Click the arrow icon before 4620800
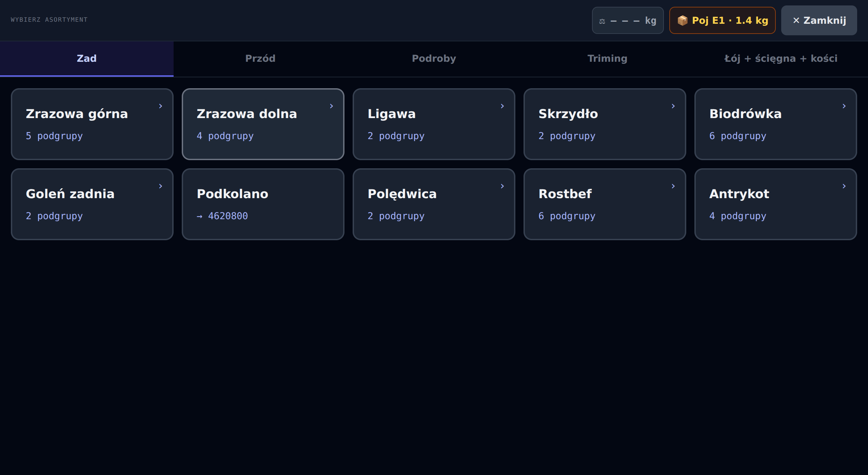The height and width of the screenshot is (475, 868). (x=199, y=216)
